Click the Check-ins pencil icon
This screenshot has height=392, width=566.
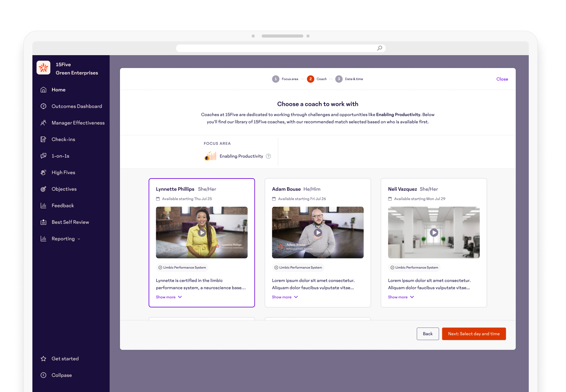[43, 139]
